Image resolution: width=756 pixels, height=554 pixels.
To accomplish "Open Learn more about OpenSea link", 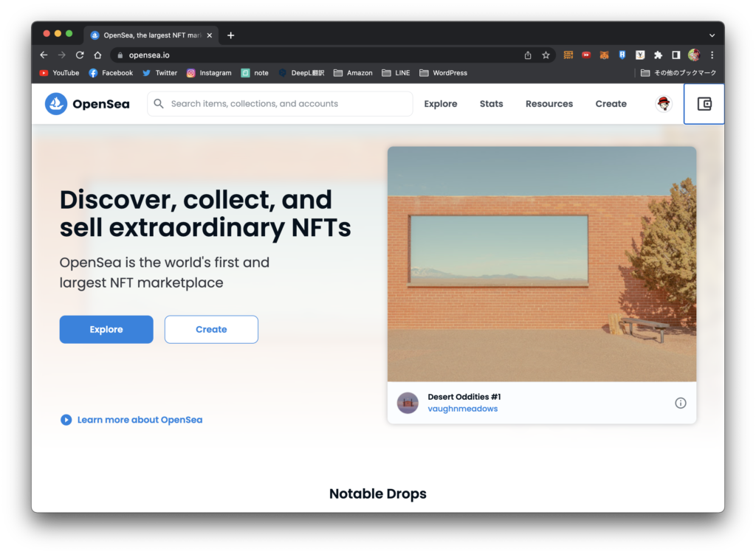I will pos(140,420).
